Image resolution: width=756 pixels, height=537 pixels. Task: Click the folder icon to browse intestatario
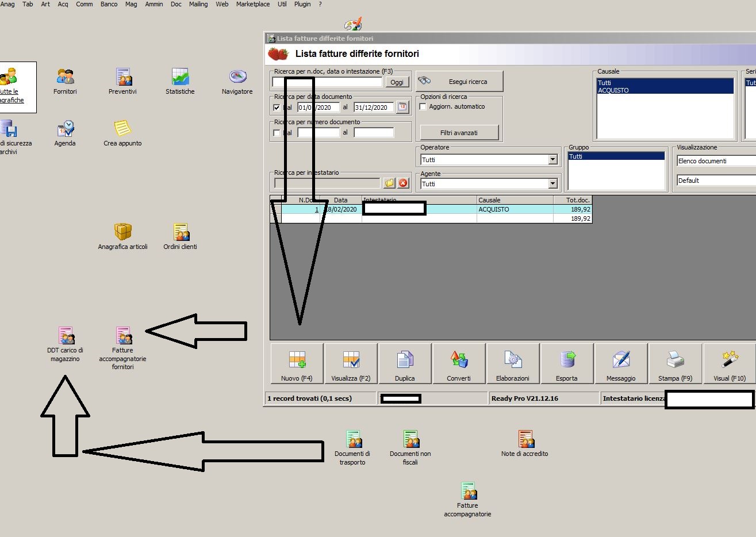389,183
